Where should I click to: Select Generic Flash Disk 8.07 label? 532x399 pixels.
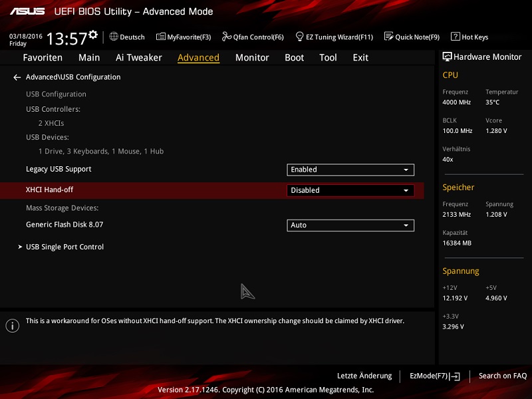pos(65,225)
